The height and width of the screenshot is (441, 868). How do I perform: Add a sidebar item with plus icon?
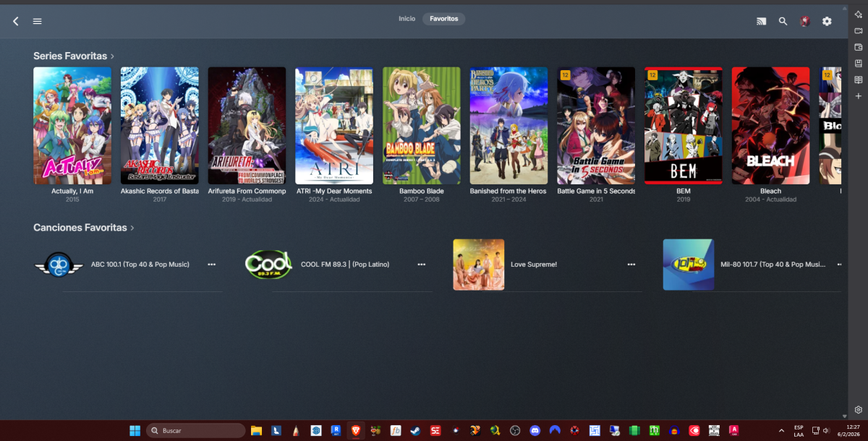859,96
